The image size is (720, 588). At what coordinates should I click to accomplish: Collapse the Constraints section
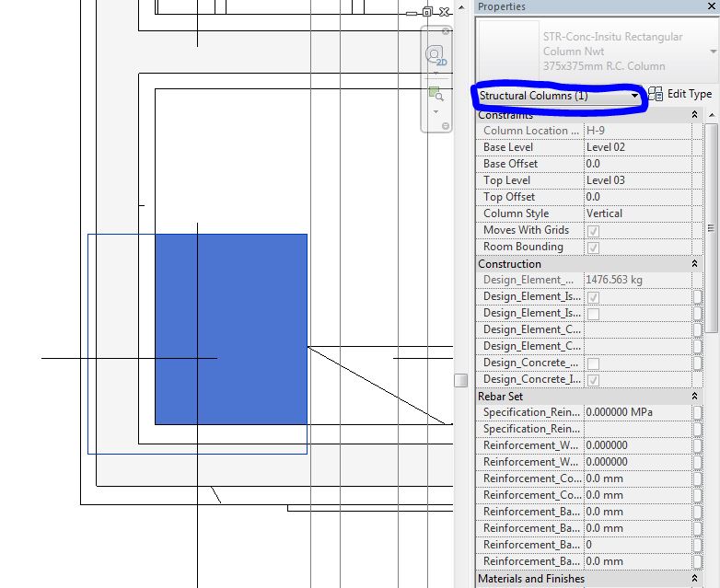pos(695,114)
